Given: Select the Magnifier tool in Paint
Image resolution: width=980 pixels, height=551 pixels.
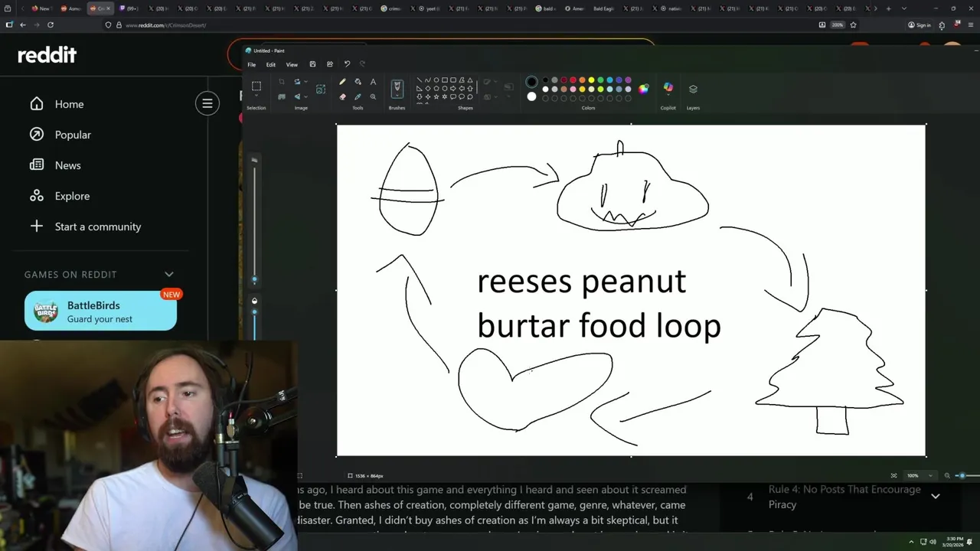Looking at the screenshot, I should [373, 96].
